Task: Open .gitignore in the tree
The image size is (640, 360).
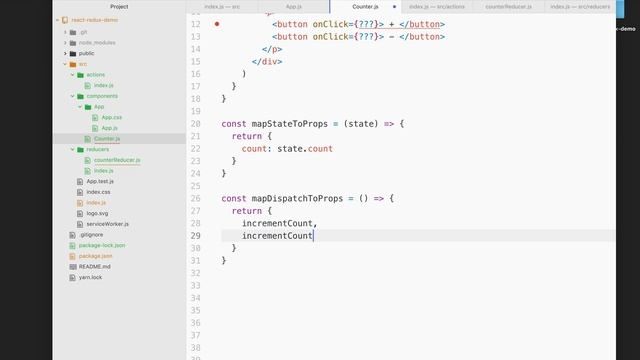Action: click(91, 235)
